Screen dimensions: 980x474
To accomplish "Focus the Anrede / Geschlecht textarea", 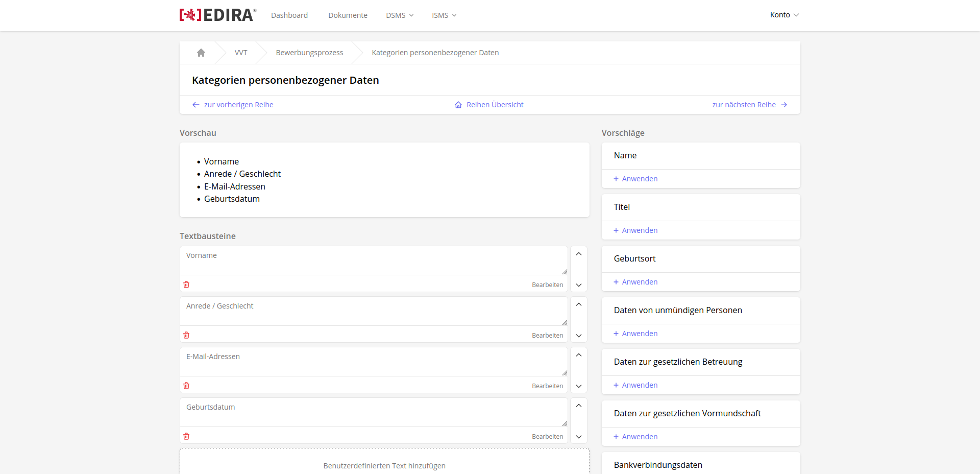I will 374,312.
